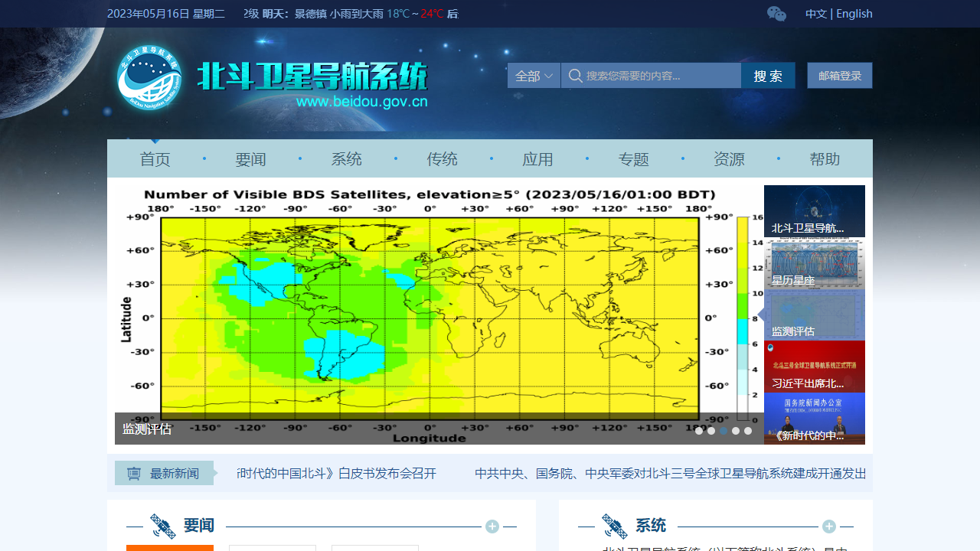Select the 监测评估 slide thumbnail
Viewport: 980px width, 551px height.
[x=815, y=315]
